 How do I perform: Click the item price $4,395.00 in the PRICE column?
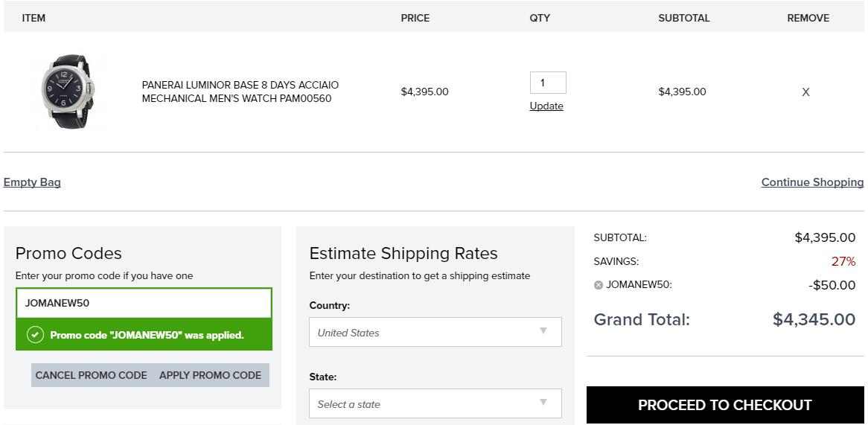pos(424,92)
